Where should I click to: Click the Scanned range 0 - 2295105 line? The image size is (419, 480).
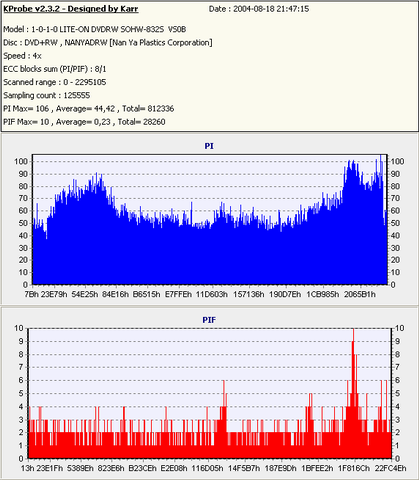[x=55, y=82]
